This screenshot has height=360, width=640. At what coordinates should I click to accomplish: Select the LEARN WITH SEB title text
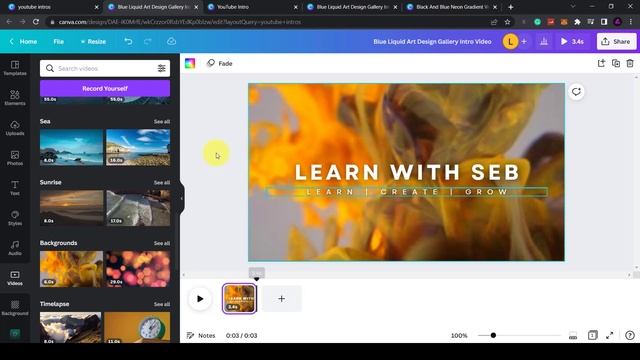pos(407,172)
